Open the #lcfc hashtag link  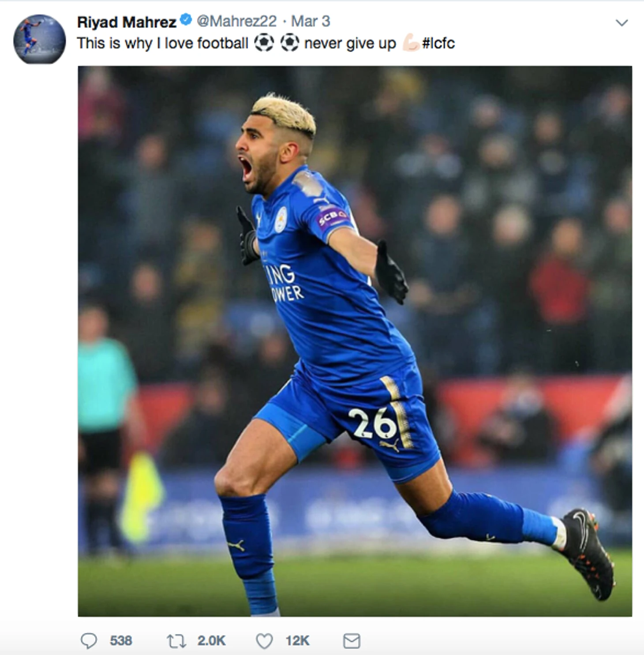point(438,43)
